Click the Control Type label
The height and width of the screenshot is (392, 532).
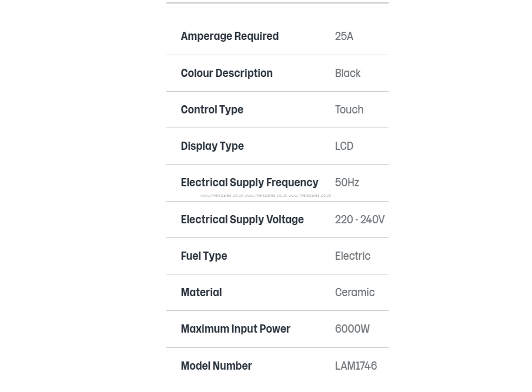[212, 110]
